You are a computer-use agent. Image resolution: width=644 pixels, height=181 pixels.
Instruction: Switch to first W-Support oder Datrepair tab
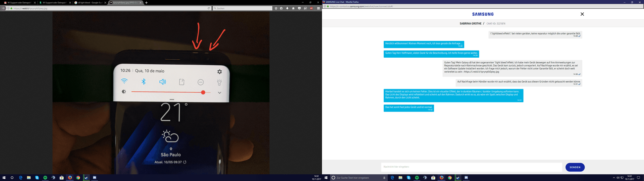coord(20,3)
